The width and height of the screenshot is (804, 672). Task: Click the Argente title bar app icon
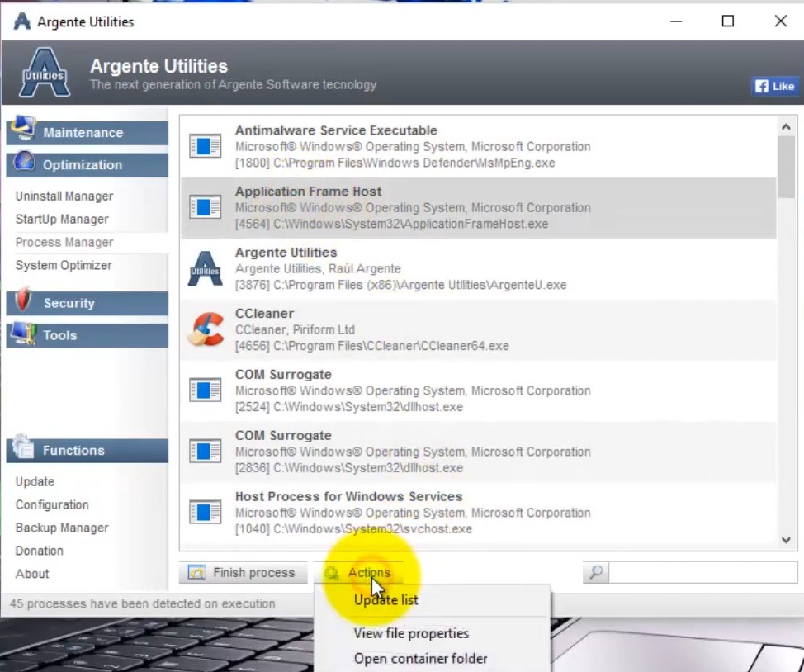22,21
